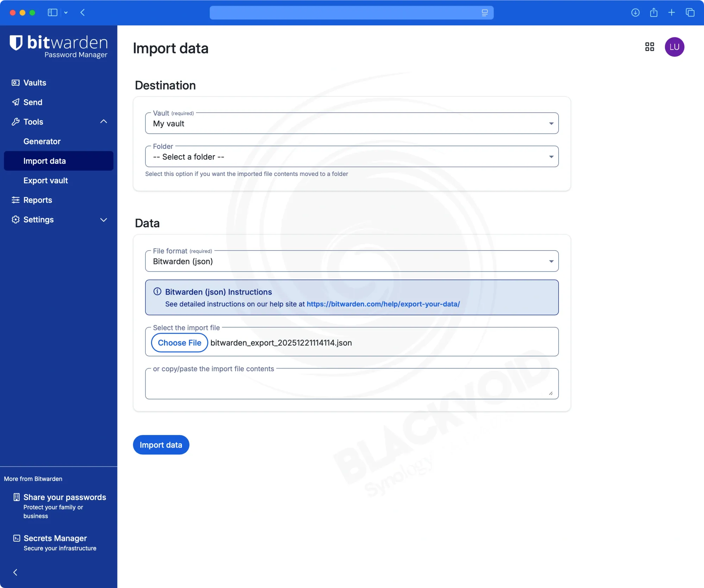Click the blue Import data button
This screenshot has width=704, height=588.
click(x=161, y=445)
